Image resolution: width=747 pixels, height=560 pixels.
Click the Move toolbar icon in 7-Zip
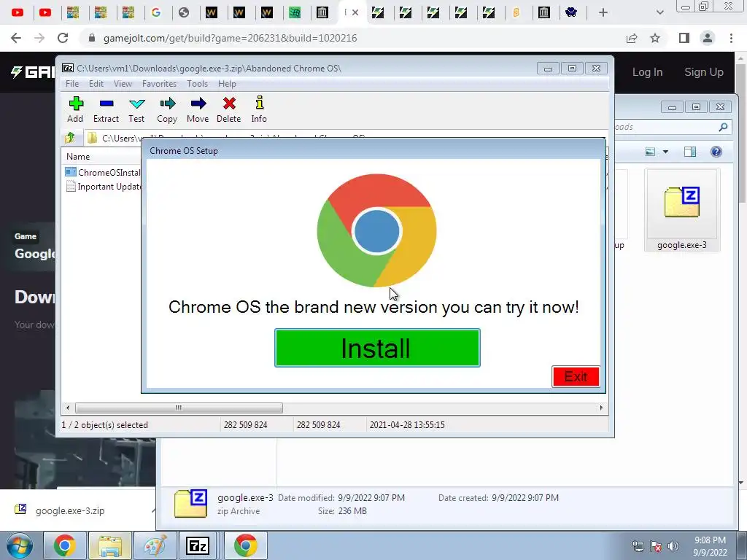198,104
